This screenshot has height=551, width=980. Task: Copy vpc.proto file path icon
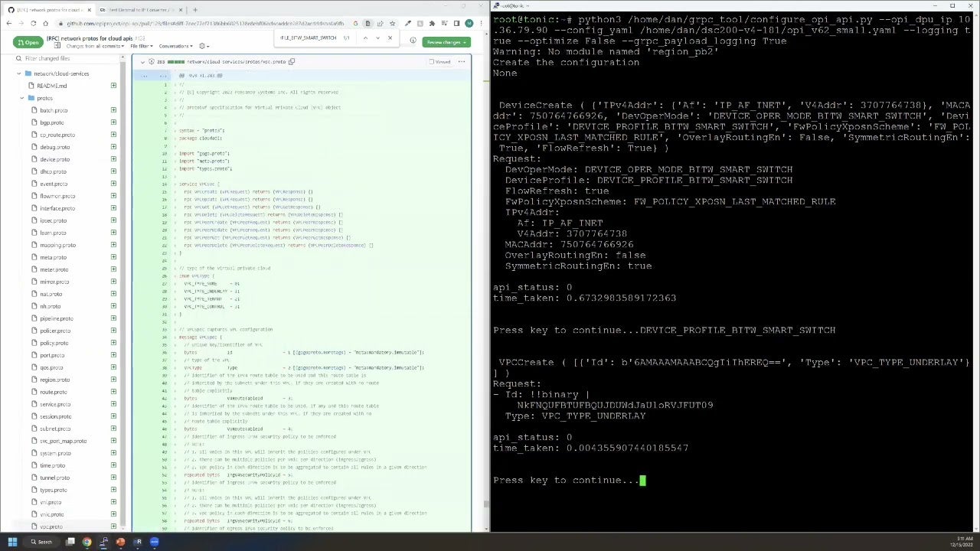(x=291, y=62)
